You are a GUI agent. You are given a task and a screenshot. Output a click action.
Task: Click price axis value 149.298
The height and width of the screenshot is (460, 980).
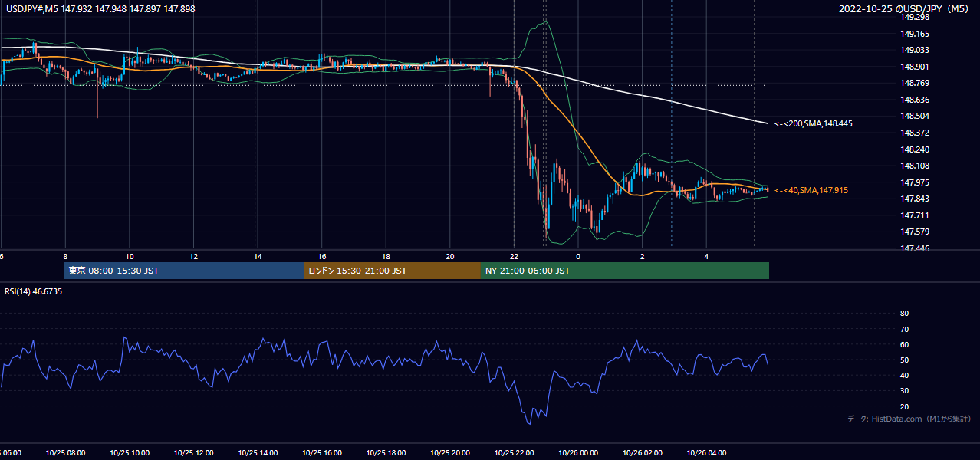(914, 17)
